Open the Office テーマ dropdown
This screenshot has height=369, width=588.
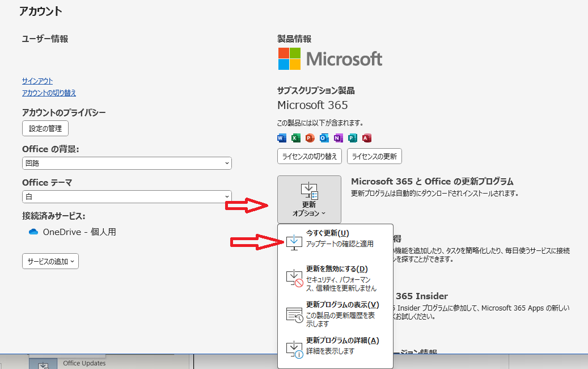pyautogui.click(x=127, y=197)
